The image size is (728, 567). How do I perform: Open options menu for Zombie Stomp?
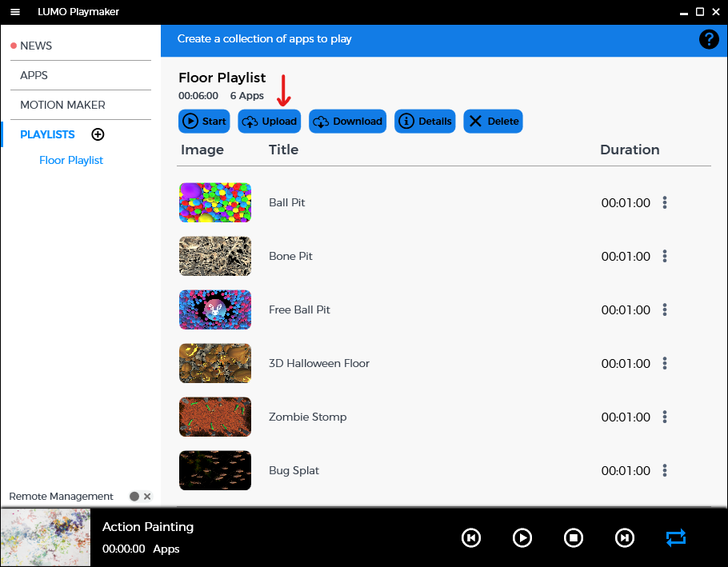665,417
